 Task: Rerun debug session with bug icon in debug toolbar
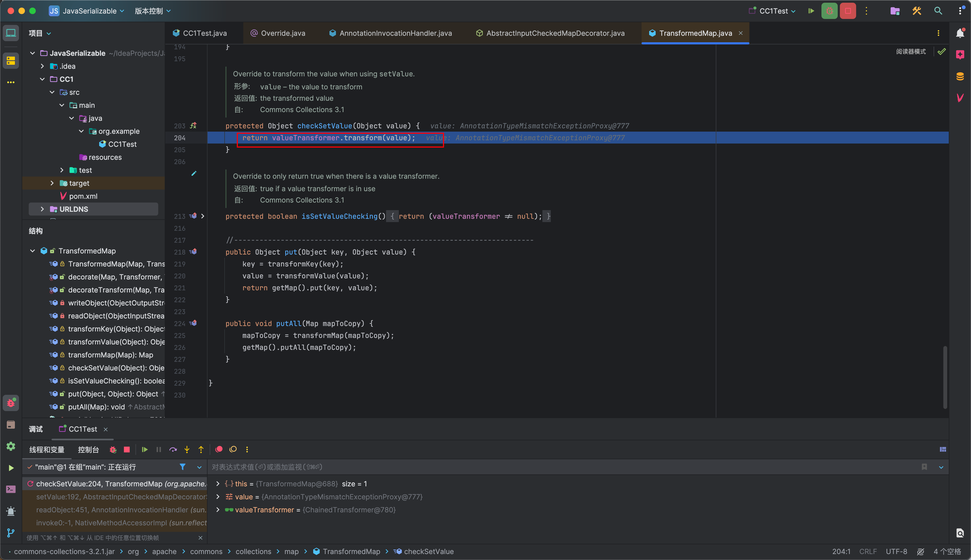tap(113, 449)
